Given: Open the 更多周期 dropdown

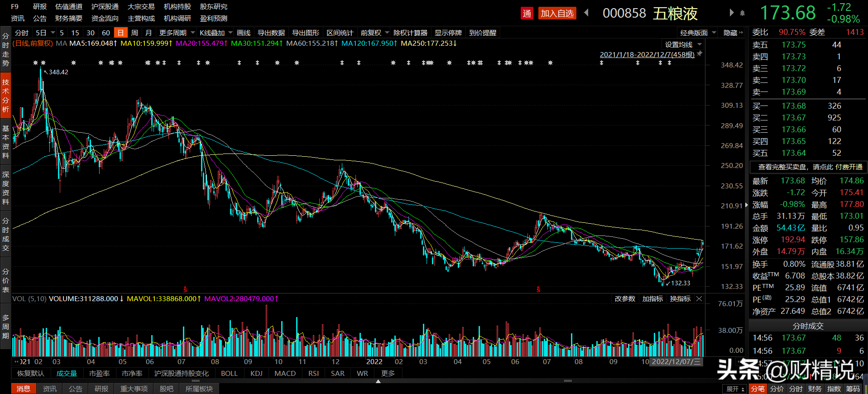Looking at the screenshot, I should 177,33.
